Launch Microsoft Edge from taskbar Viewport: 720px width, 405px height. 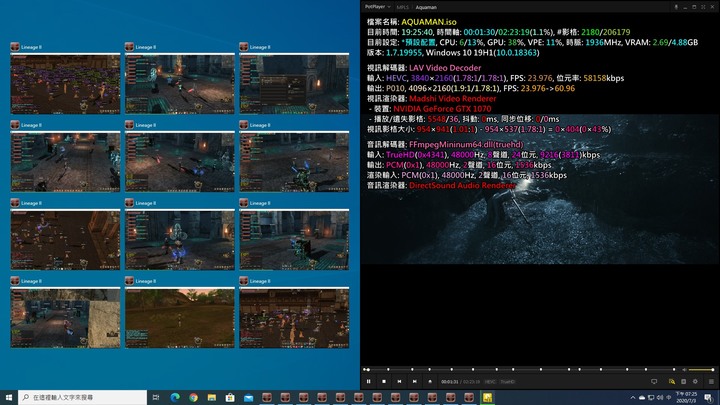click(175, 397)
